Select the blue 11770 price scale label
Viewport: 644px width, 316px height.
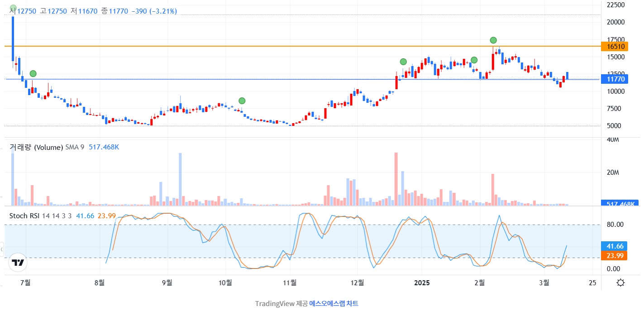coord(615,79)
